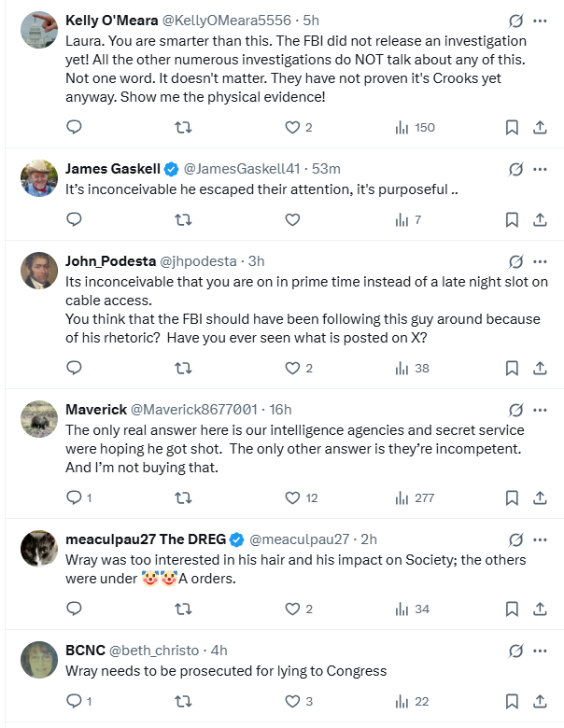Like John_Podesta's post

click(x=292, y=368)
